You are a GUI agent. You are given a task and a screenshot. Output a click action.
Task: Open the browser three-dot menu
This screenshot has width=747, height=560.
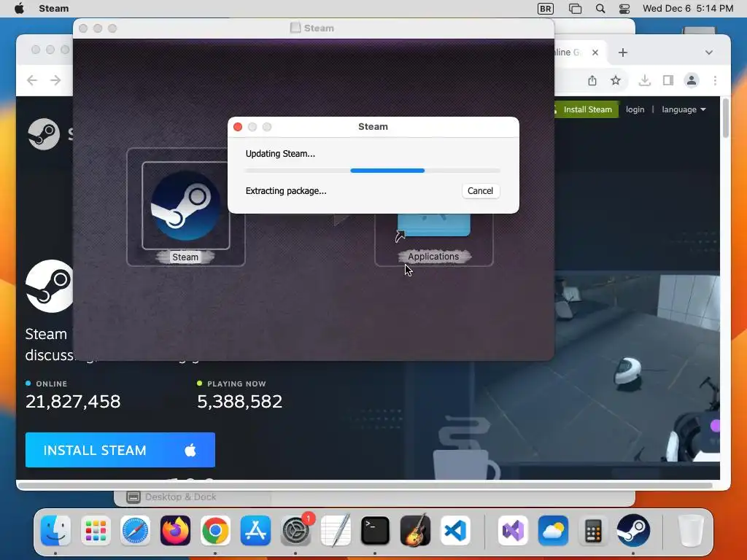[x=715, y=80]
